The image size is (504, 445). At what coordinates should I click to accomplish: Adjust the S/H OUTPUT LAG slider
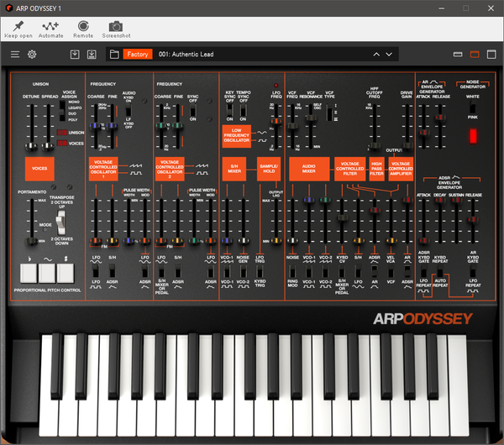click(x=276, y=240)
